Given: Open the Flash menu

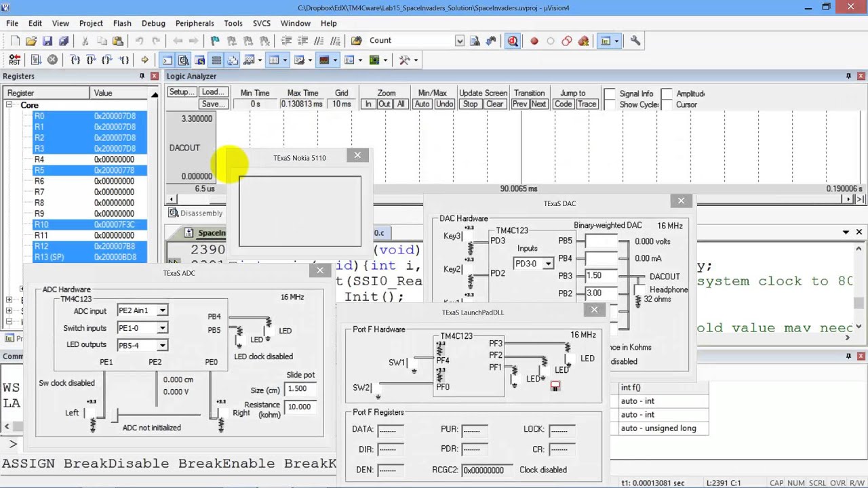Looking at the screenshot, I should pos(122,23).
